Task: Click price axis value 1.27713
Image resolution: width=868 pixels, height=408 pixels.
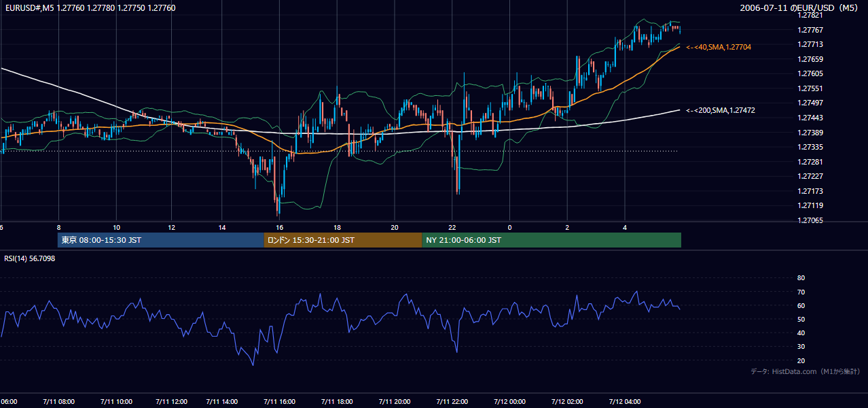Action: 810,44
